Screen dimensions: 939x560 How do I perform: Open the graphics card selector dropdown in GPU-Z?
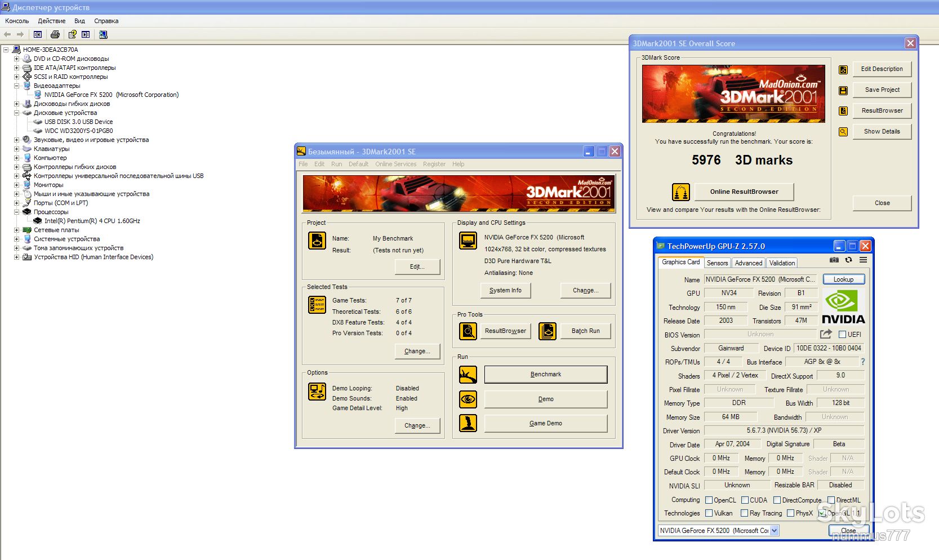point(775,530)
